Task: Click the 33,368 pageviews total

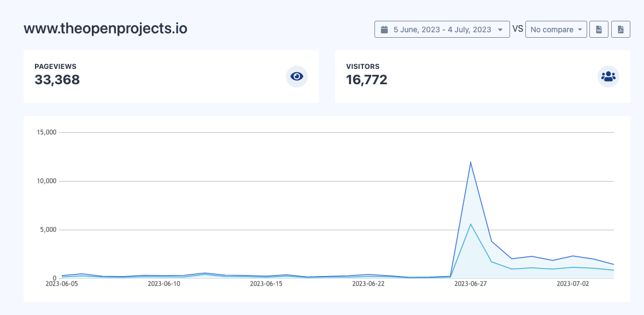Action: (57, 80)
